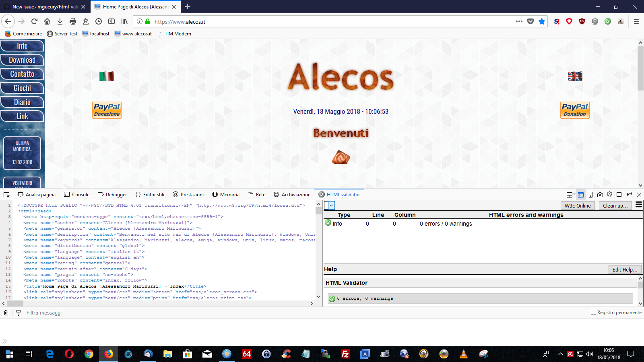Open browsing history clock icon
This screenshot has height=362, width=644.
click(x=99, y=21)
